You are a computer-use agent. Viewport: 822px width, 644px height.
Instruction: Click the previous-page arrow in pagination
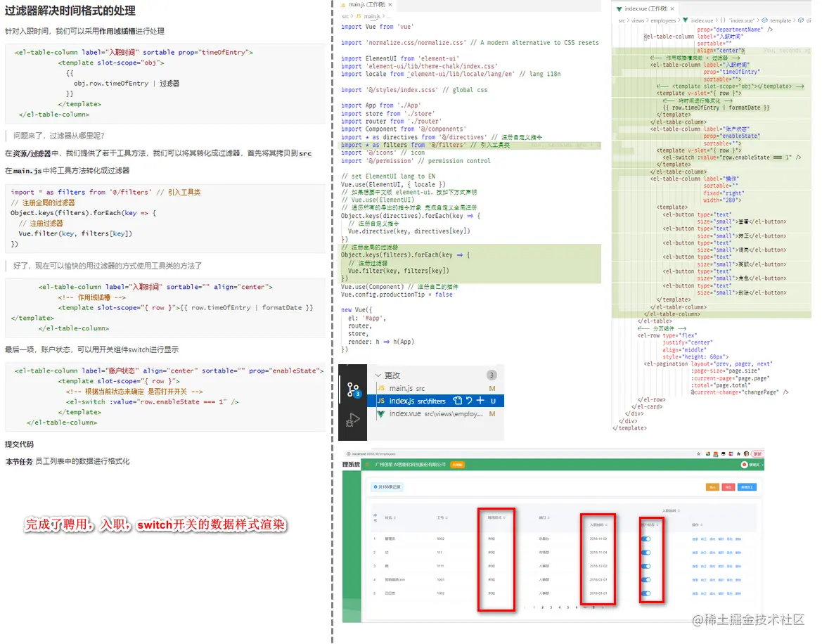coord(525,607)
